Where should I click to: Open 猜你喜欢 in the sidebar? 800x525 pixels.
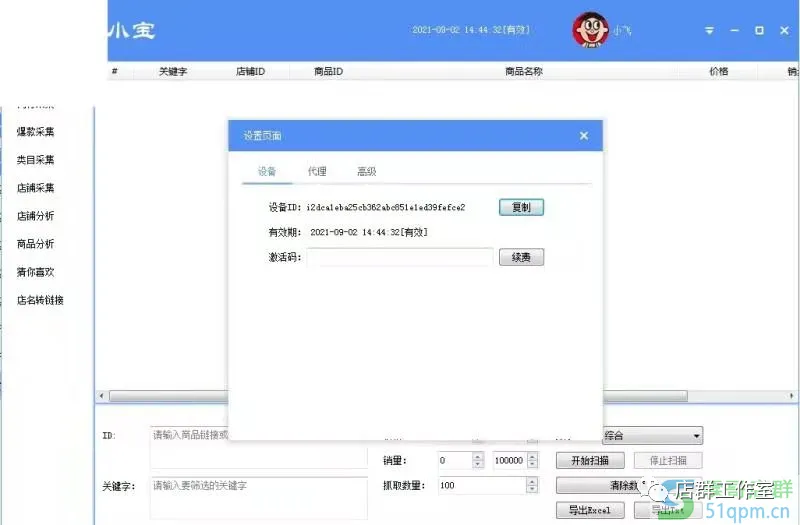35,272
